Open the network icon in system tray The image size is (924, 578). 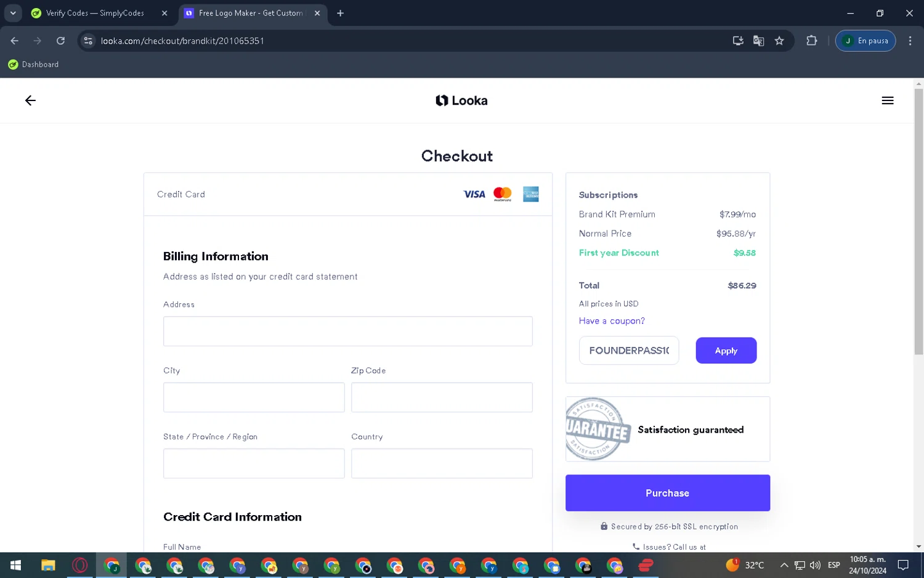[800, 565]
